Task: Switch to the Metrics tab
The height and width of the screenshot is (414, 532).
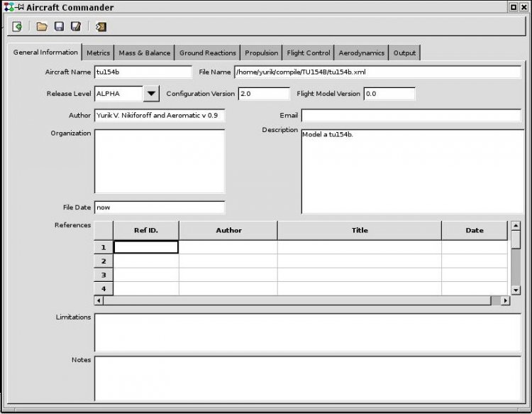Action: pyautogui.click(x=98, y=53)
